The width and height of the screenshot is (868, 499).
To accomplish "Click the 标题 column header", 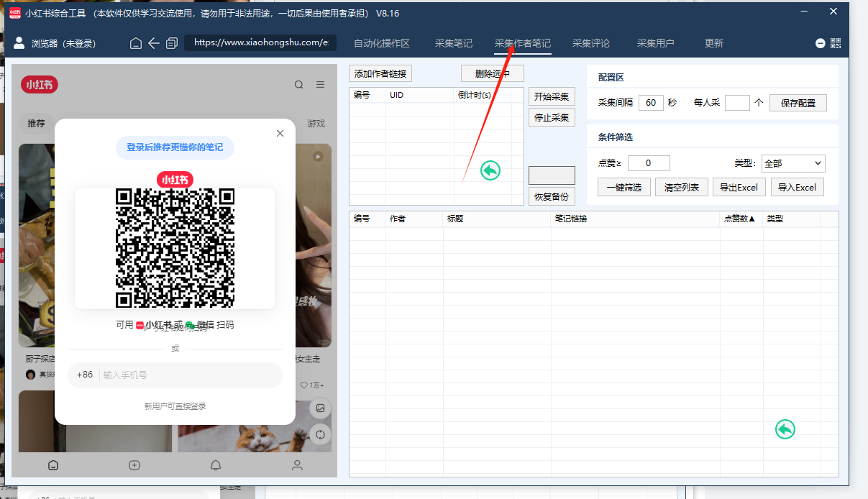I will click(497, 219).
